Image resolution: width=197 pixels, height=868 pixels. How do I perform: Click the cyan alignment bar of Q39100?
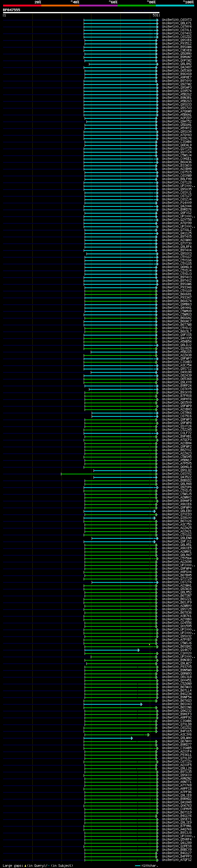120,518
